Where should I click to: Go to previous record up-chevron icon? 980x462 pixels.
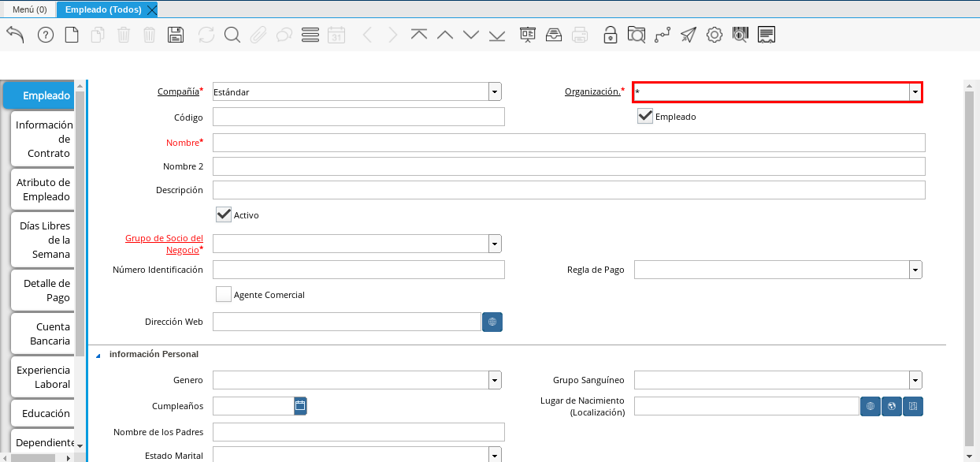click(x=445, y=35)
